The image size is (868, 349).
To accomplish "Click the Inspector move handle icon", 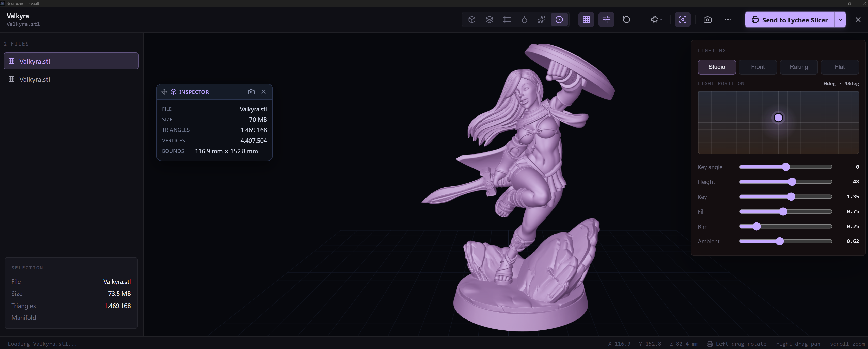I will point(164,92).
